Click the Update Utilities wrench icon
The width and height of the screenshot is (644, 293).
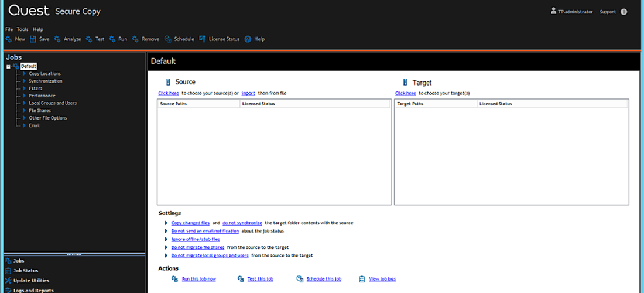pyautogui.click(x=8, y=280)
